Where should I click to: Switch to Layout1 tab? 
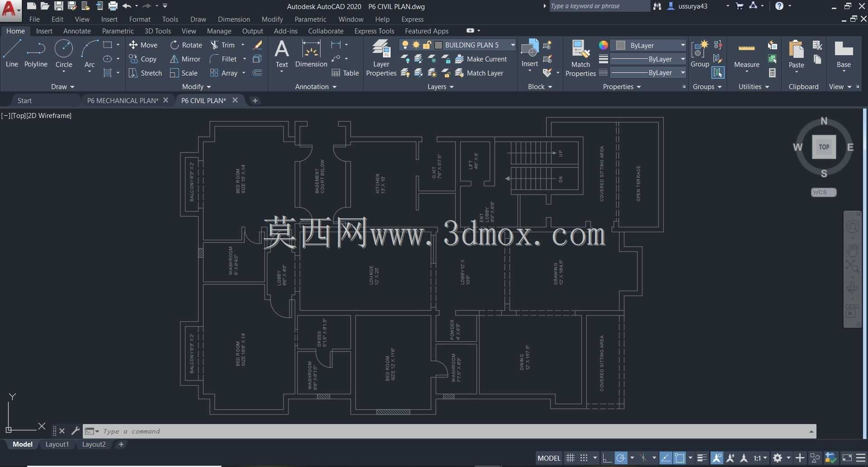[x=57, y=444]
